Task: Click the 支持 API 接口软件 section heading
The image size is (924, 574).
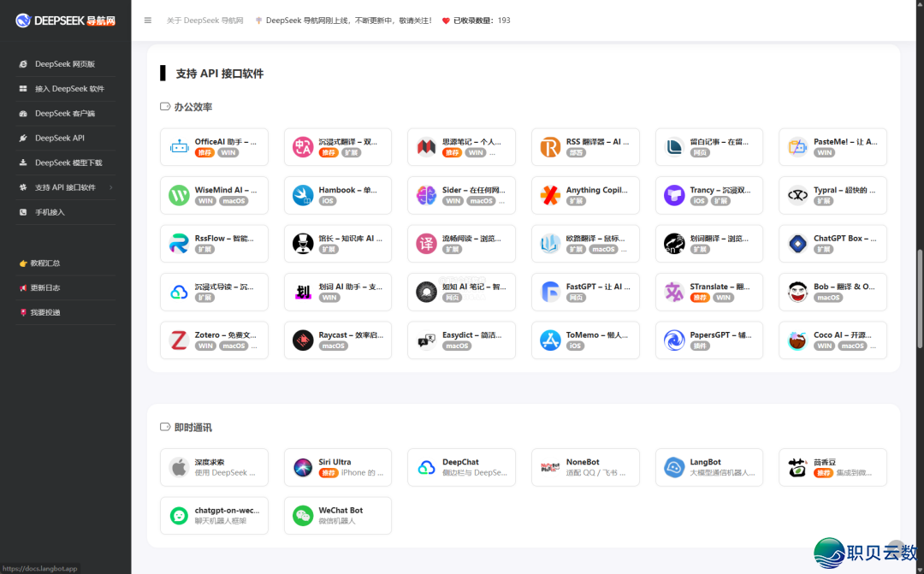Action: (x=219, y=74)
